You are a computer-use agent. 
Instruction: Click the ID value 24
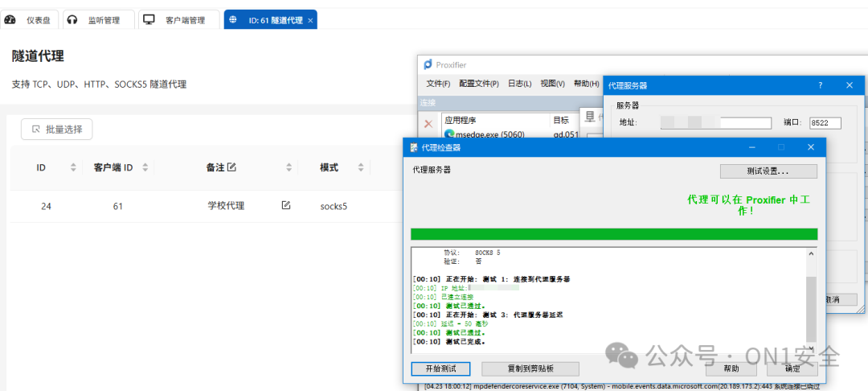tap(46, 206)
